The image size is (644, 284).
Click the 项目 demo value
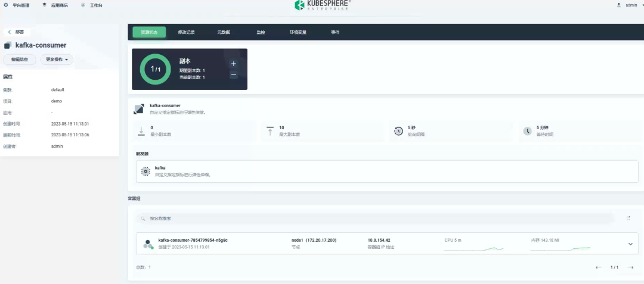point(56,101)
